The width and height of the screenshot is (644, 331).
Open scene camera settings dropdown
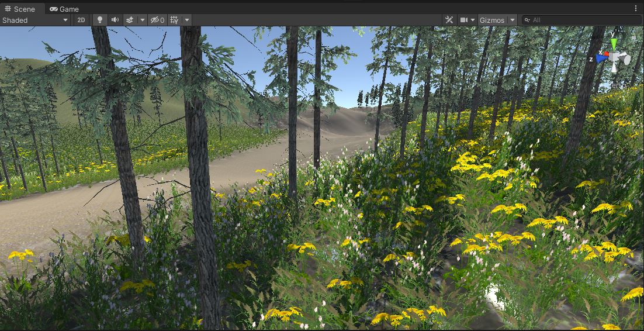(468, 20)
